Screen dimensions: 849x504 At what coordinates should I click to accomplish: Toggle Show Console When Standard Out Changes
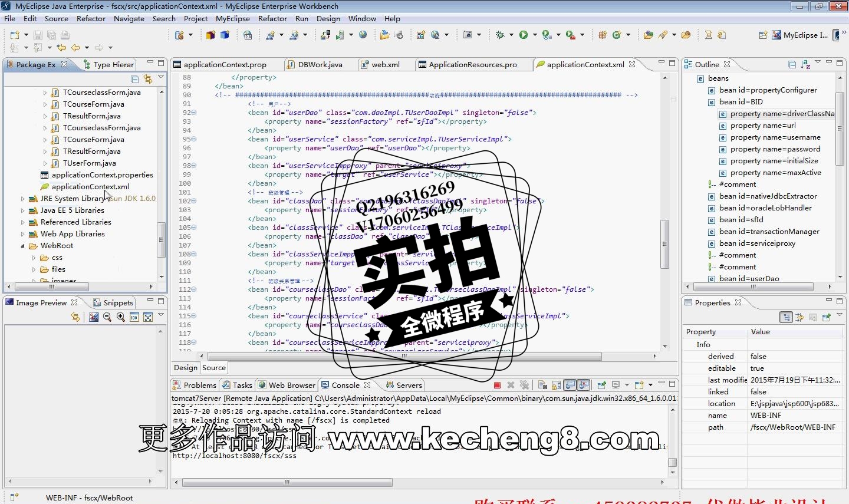tap(570, 385)
